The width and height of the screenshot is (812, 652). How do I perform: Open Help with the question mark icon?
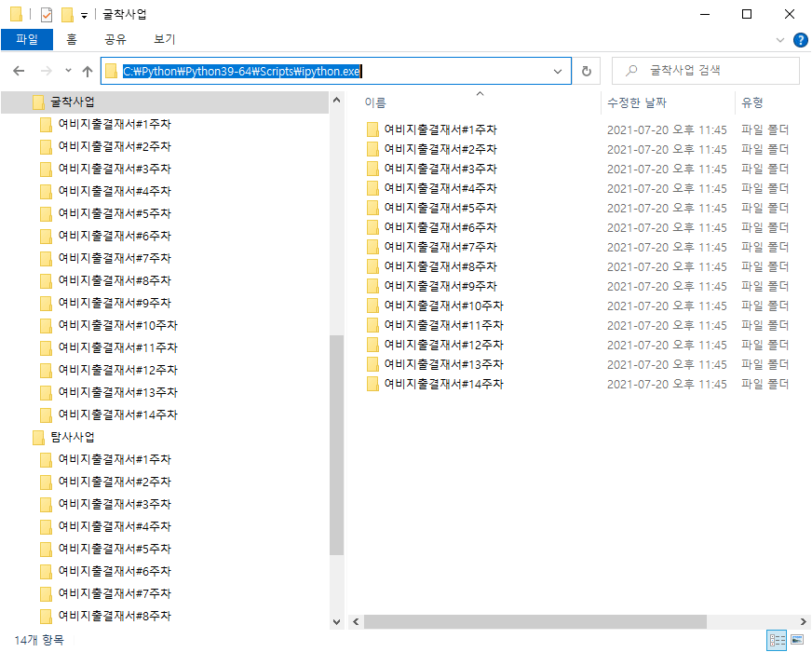(800, 40)
